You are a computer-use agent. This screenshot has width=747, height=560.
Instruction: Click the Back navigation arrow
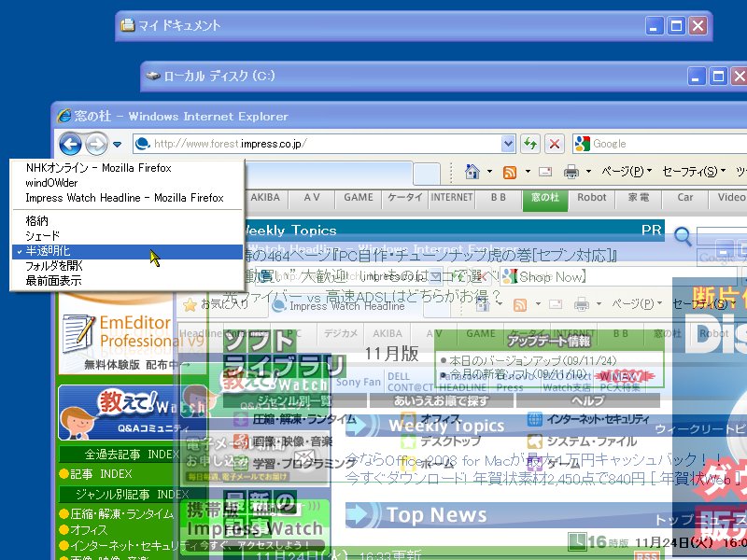[x=73, y=144]
